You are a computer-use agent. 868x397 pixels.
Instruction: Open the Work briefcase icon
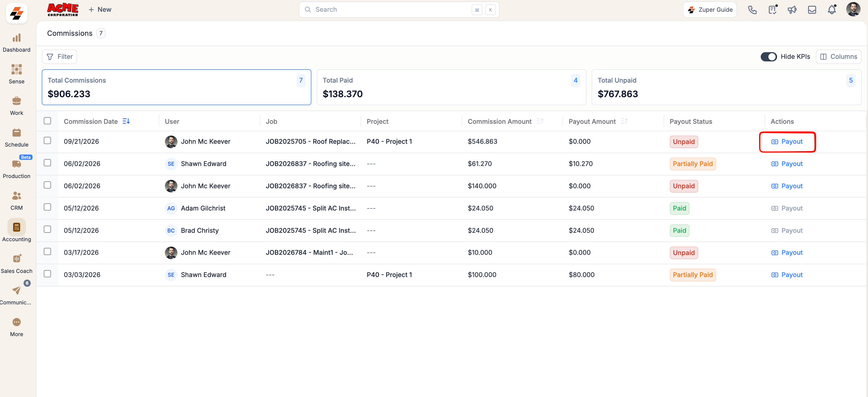pos(16,101)
